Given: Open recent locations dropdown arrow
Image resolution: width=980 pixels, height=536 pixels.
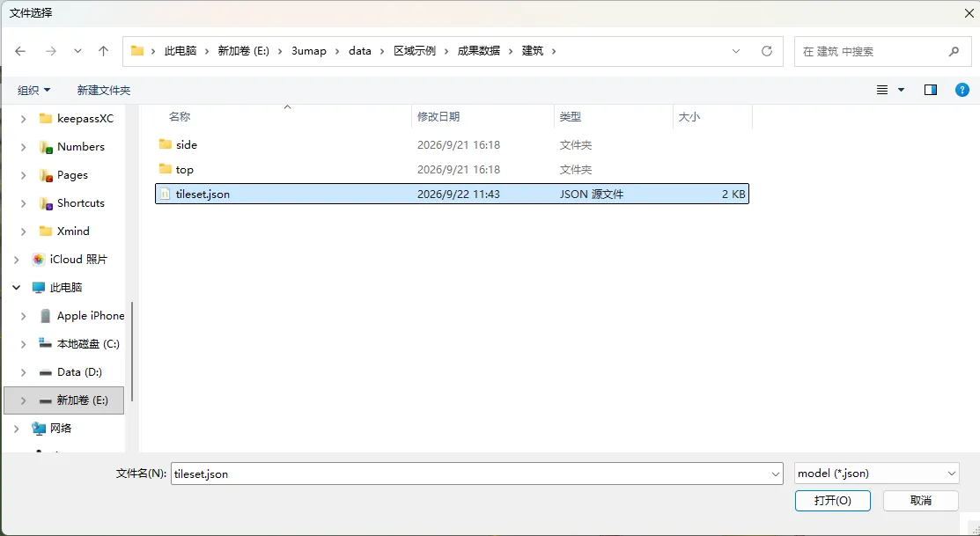Looking at the screenshot, I should (77, 51).
